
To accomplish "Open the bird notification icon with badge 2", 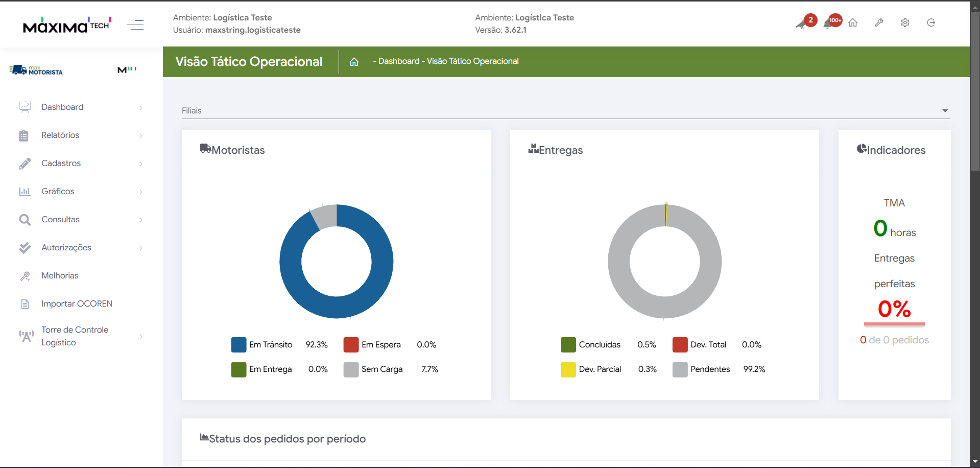I will [802, 24].
